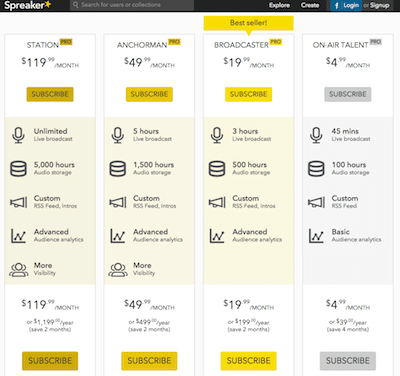Click the search magnifier icon
This screenshot has width=400, height=376.
[x=76, y=5]
